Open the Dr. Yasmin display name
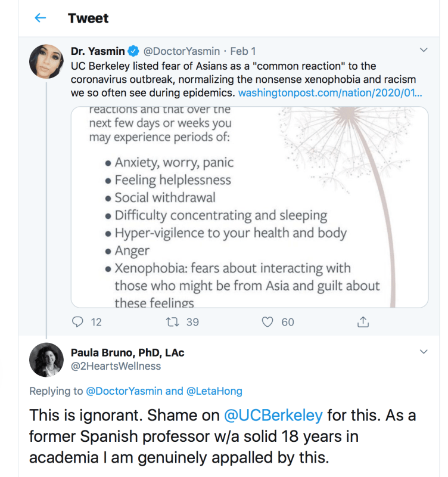Screen dimensions: 448x477 pyautogui.click(x=98, y=51)
